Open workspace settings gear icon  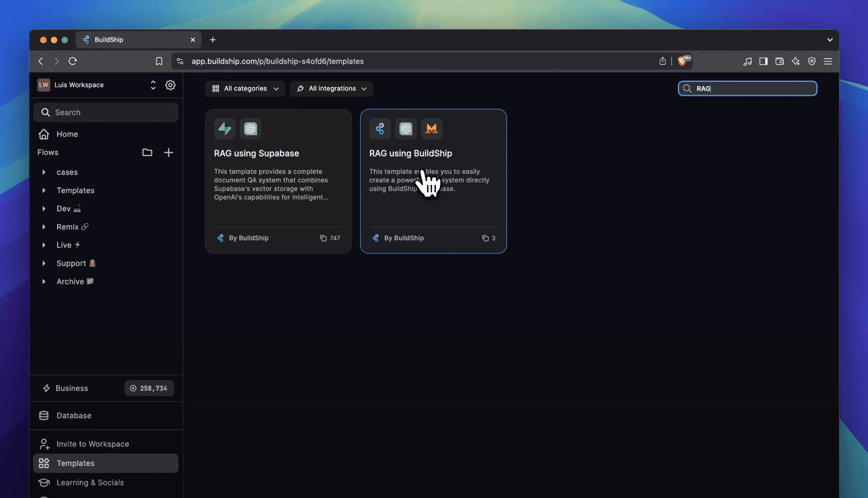[x=170, y=85]
